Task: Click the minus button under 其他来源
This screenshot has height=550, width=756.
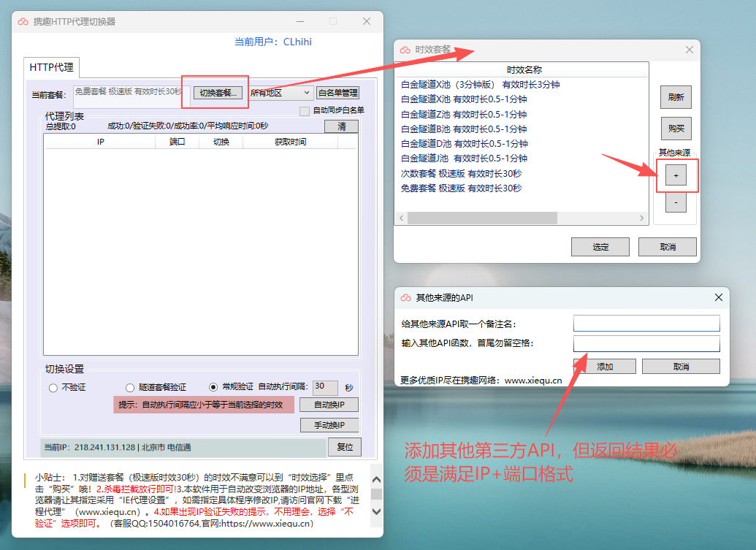Action: pos(676,202)
